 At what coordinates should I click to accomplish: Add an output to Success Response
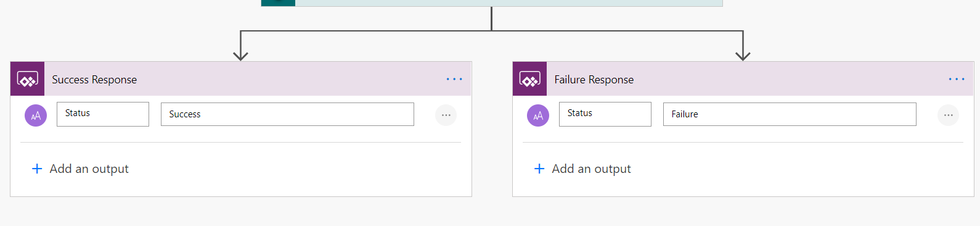tap(80, 169)
